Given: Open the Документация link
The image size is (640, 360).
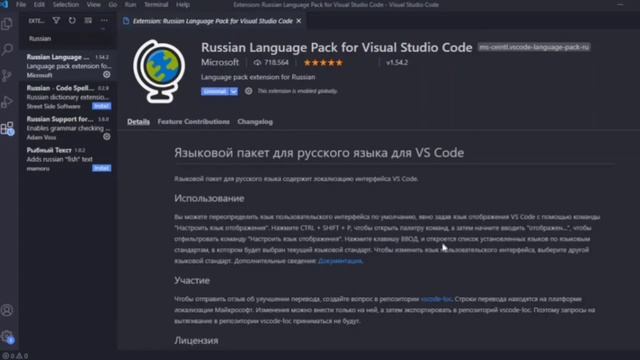Looking at the screenshot, I should click(340, 261).
